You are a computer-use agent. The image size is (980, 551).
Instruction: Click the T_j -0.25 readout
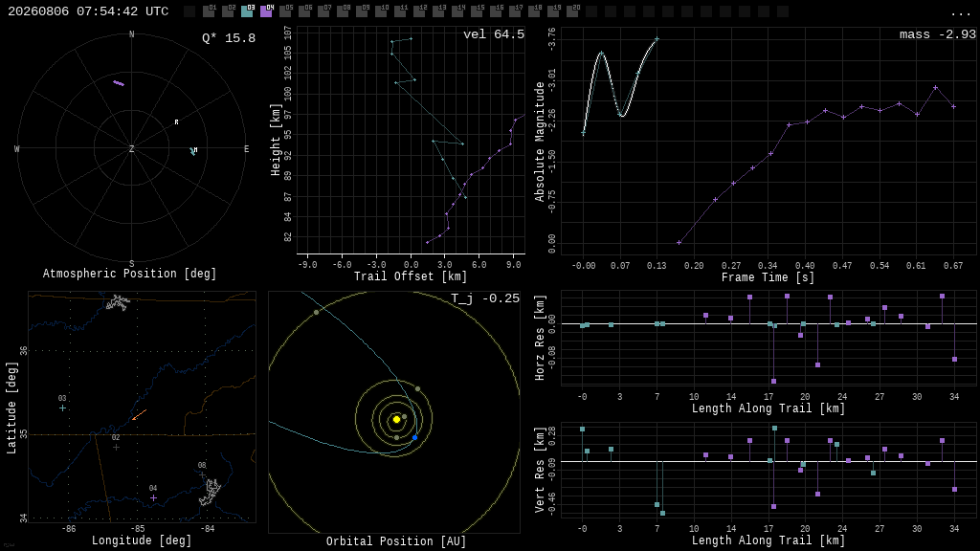coord(485,298)
